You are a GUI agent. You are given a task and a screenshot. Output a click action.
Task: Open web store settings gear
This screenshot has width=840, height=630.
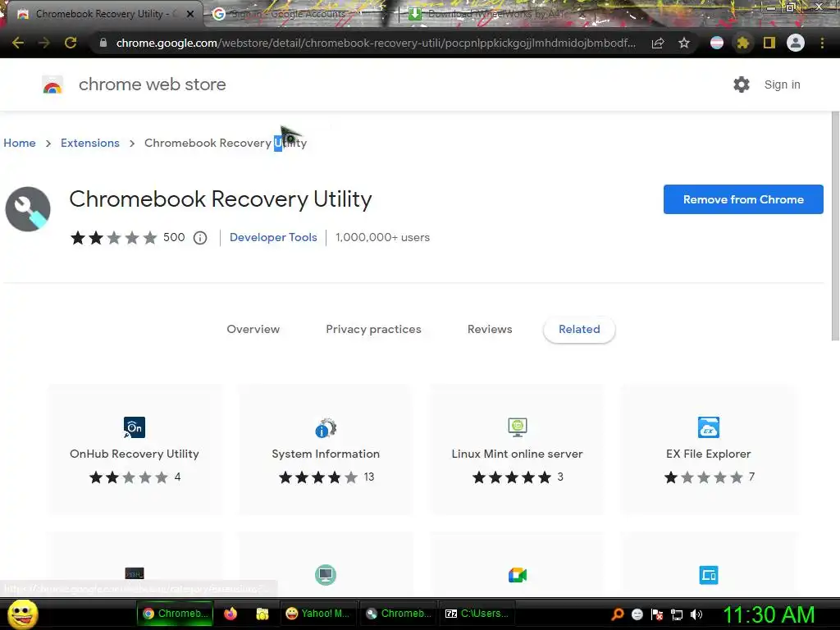point(742,84)
